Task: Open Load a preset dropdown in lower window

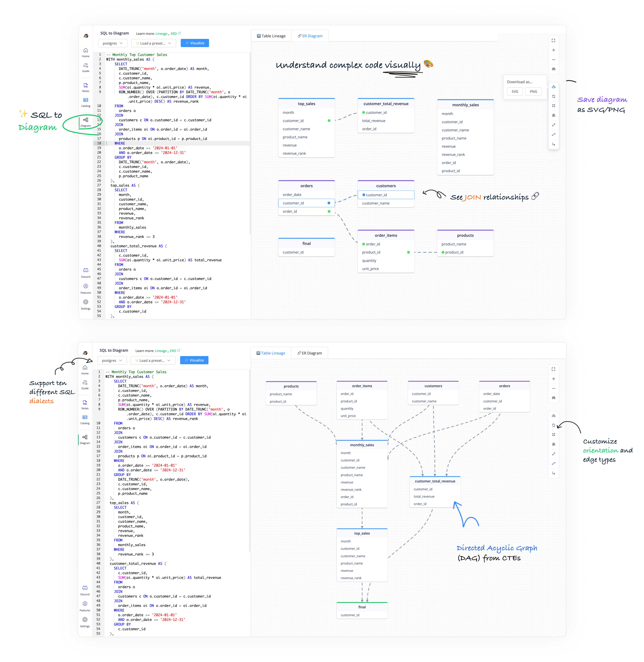Action: click(x=153, y=360)
